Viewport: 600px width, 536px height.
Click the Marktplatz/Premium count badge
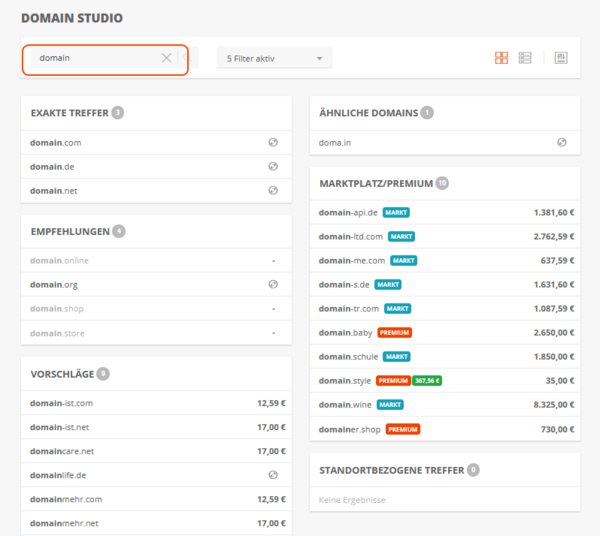(442, 183)
